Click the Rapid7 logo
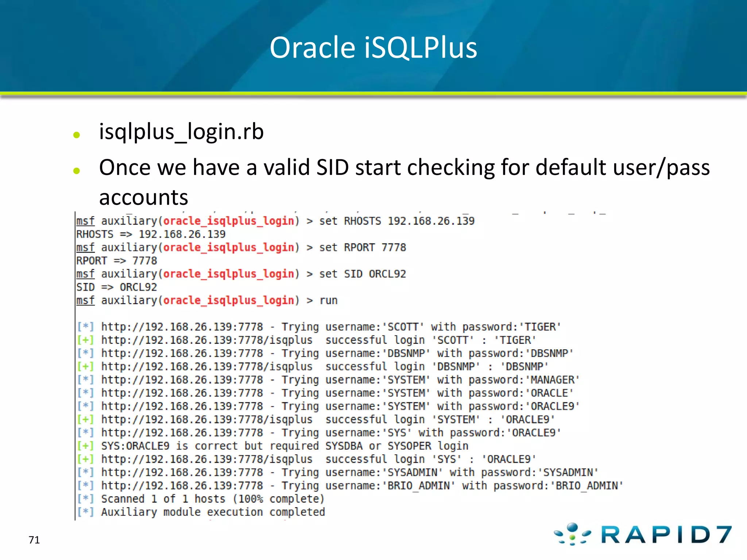Screen dimensions: 747x560 [643, 534]
